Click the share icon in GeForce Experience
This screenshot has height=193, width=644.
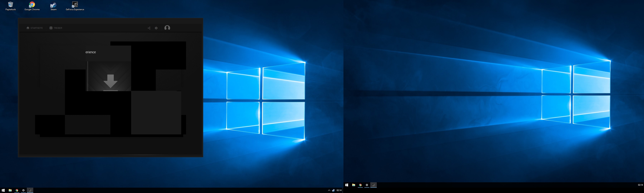point(149,28)
